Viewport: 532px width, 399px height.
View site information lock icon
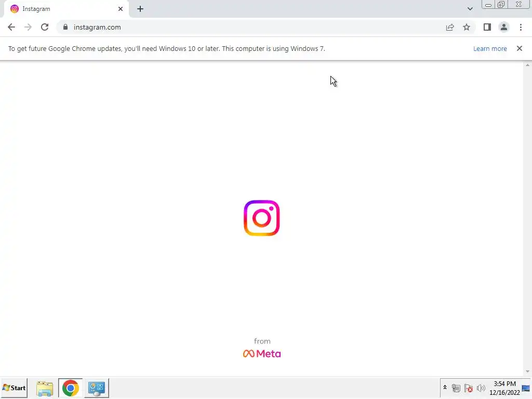click(x=65, y=27)
